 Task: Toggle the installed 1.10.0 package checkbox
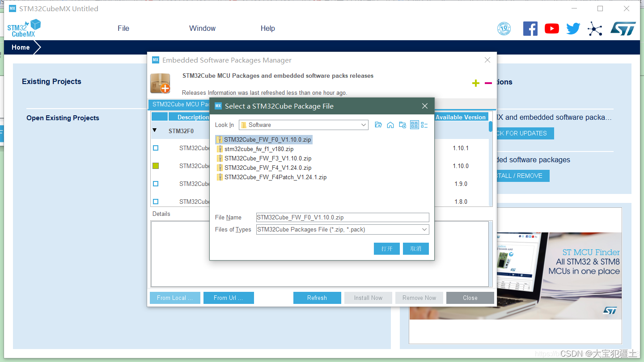coord(156,166)
